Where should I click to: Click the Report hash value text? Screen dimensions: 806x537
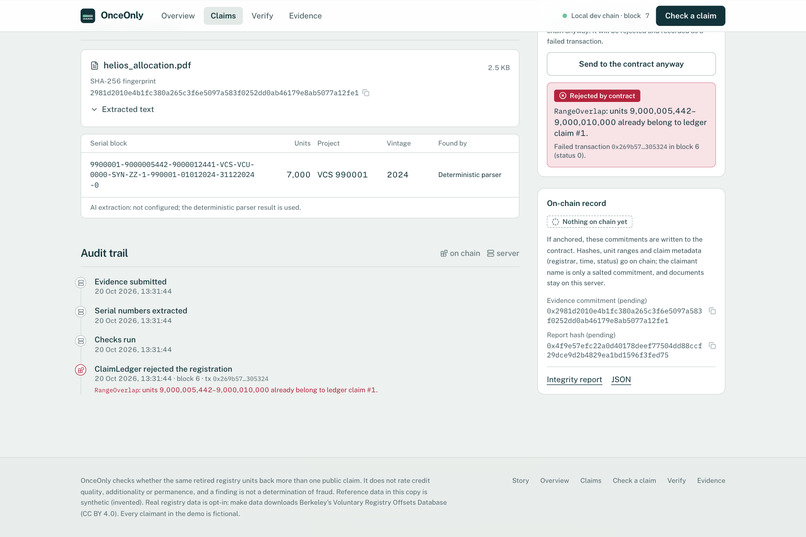[624, 350]
